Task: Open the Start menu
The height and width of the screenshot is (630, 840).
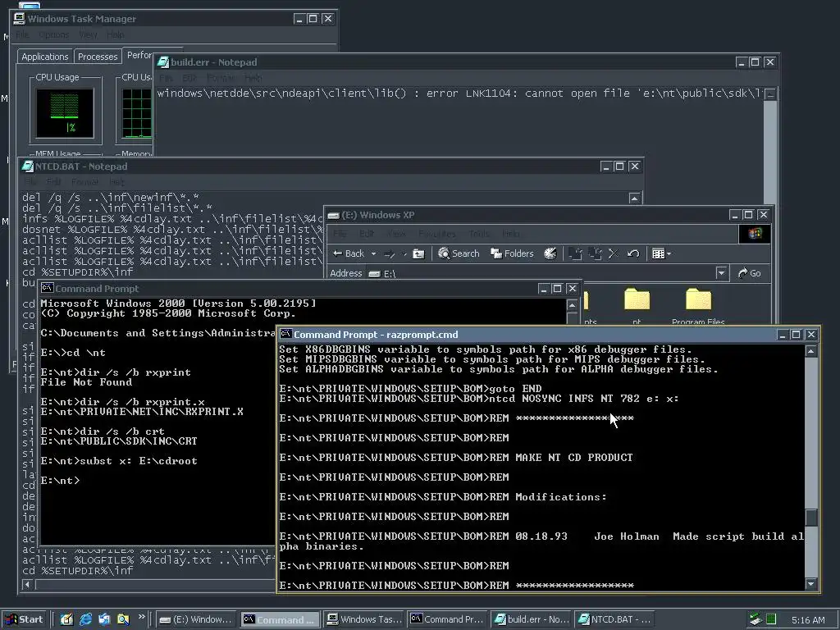Action: click(24, 619)
